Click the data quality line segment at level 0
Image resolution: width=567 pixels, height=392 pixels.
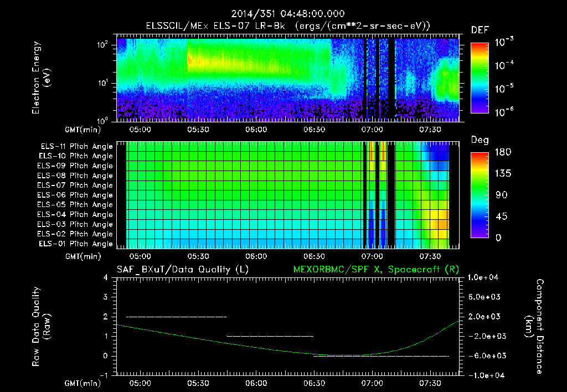click(x=381, y=356)
